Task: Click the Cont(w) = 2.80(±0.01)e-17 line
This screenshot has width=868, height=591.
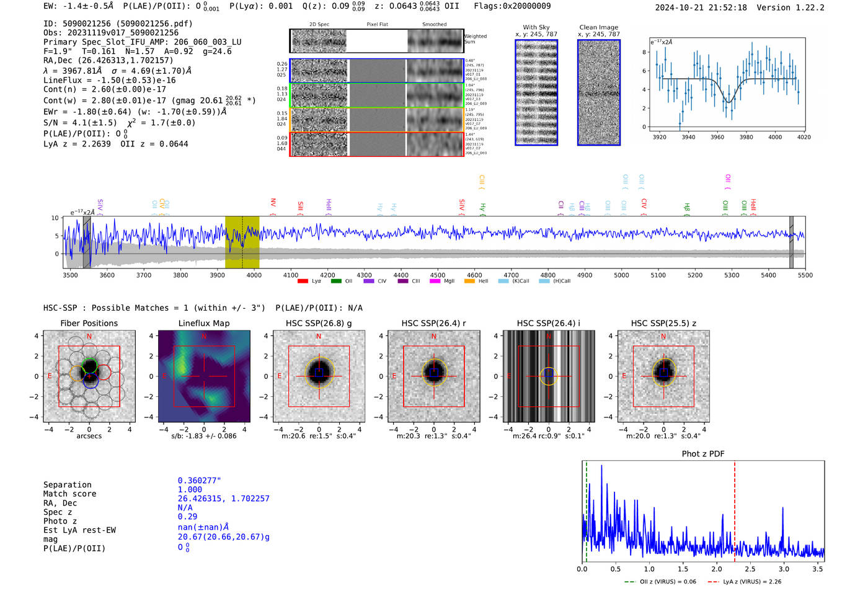Action: tap(149, 100)
